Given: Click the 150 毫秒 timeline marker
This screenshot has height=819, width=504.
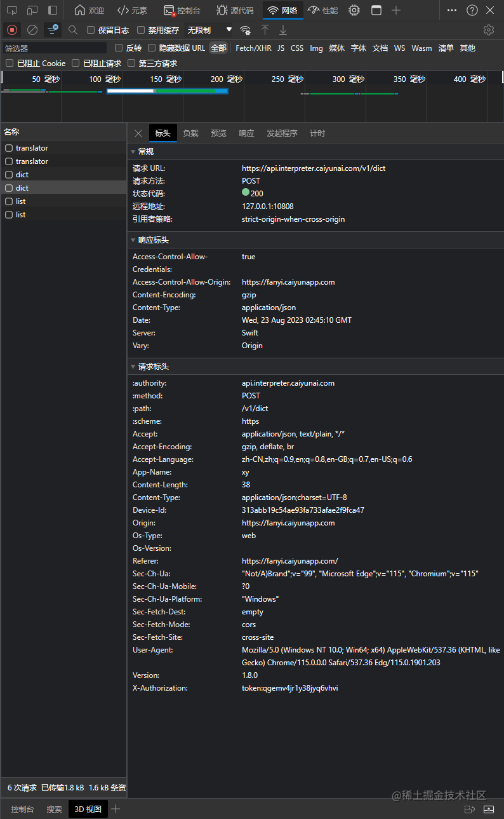Looking at the screenshot, I should click(166, 79).
